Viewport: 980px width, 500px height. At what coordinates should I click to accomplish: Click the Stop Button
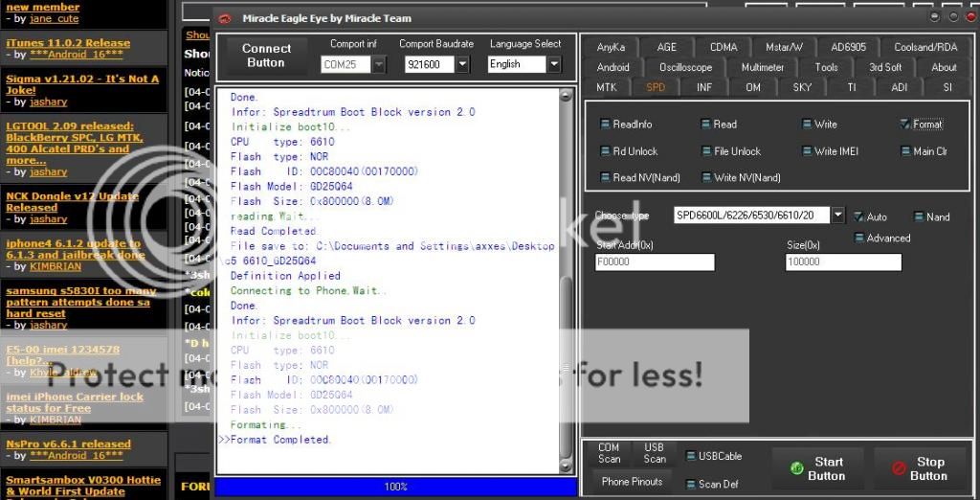tap(922, 468)
